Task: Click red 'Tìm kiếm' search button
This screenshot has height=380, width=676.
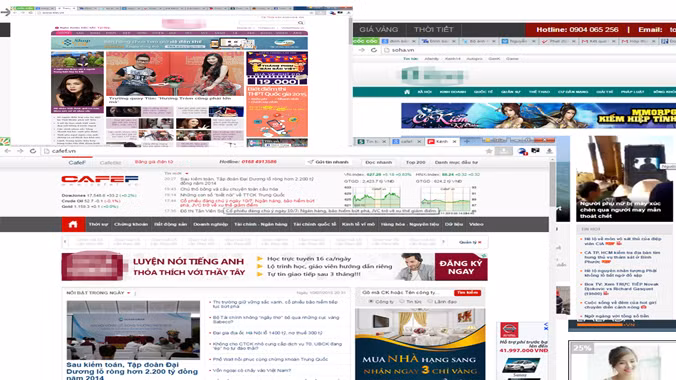Action: pos(467,293)
